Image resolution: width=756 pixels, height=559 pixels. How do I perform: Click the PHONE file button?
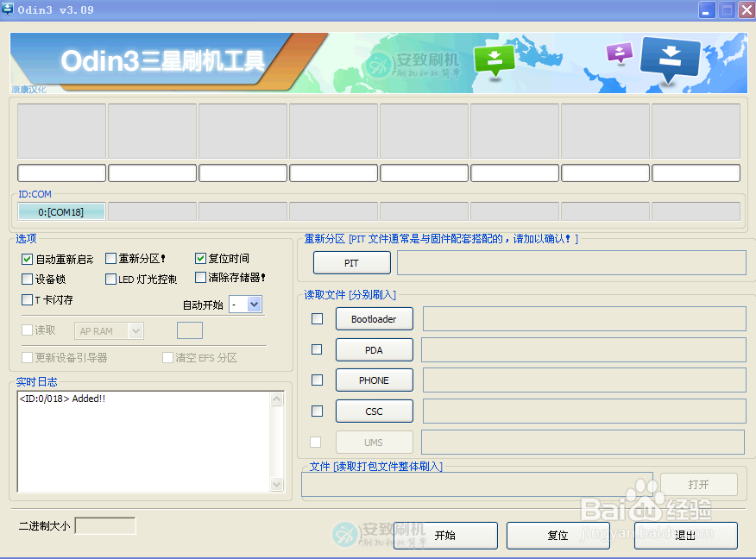(x=375, y=380)
